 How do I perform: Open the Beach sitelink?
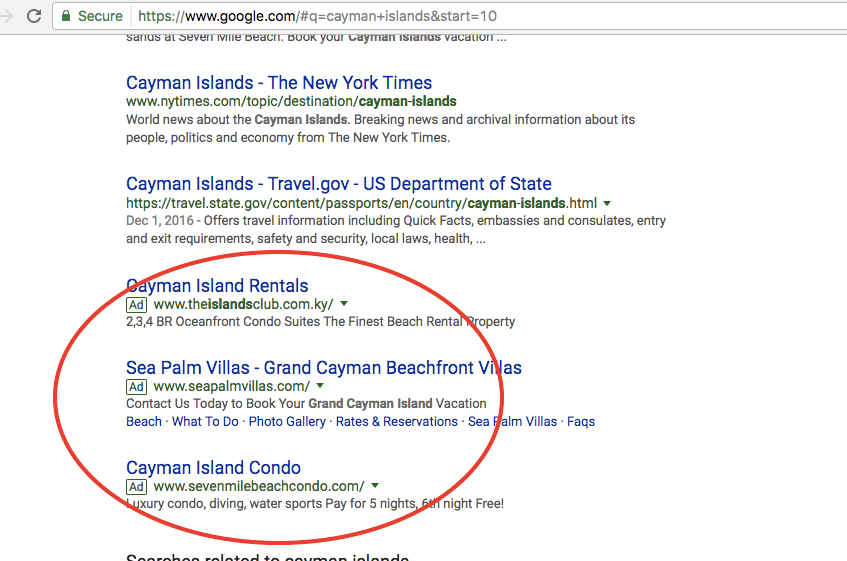click(144, 421)
